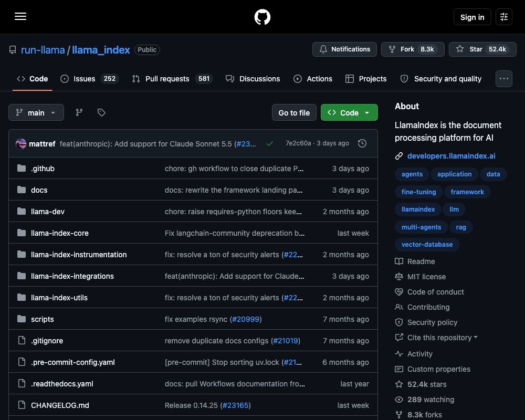The height and width of the screenshot is (420, 525).
Task: Open the main branch dropdown
Action: pos(36,112)
